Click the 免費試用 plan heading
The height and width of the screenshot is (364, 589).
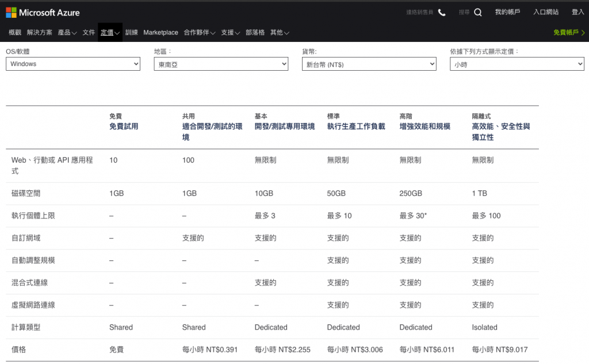124,127
